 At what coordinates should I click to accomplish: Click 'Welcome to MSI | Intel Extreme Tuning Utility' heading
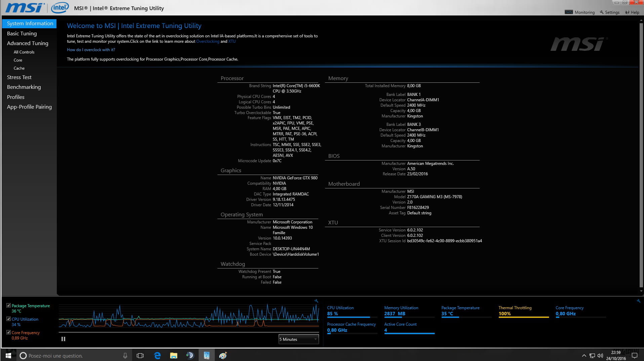tap(134, 26)
